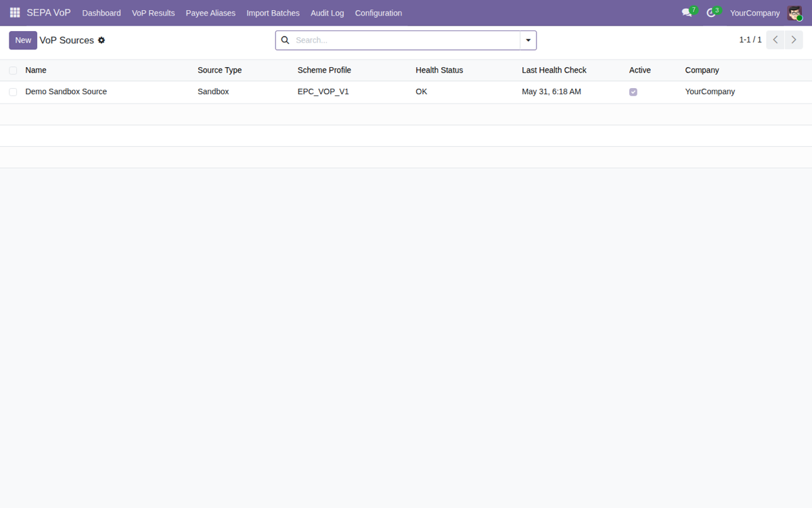Image resolution: width=812 pixels, height=508 pixels.
Task: Go to next page arrow
Action: coord(794,40)
